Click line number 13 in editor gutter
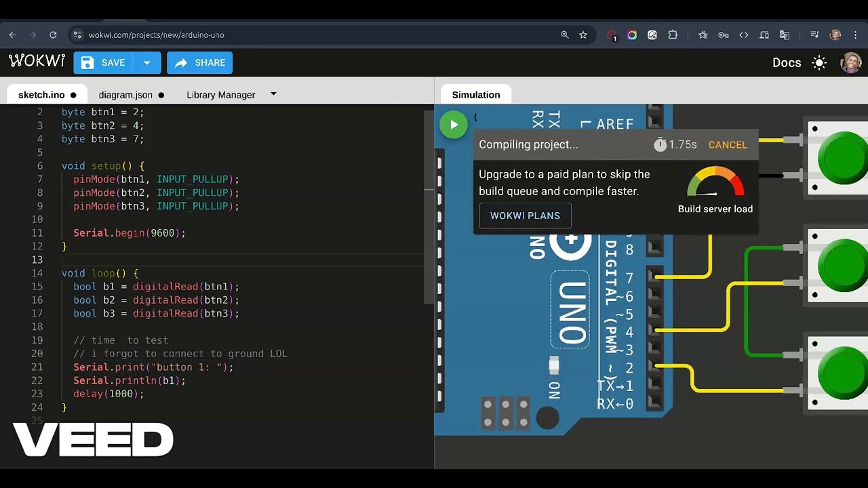The height and width of the screenshot is (488, 868). [37, 260]
